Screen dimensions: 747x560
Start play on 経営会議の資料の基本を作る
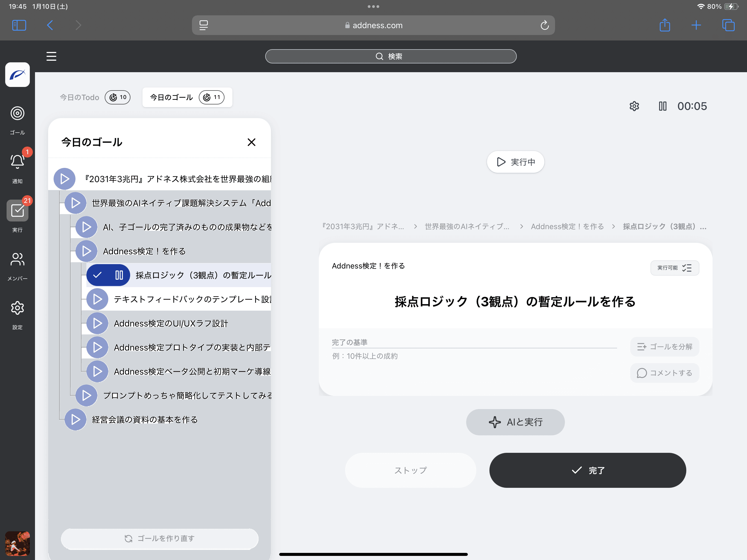(x=75, y=419)
